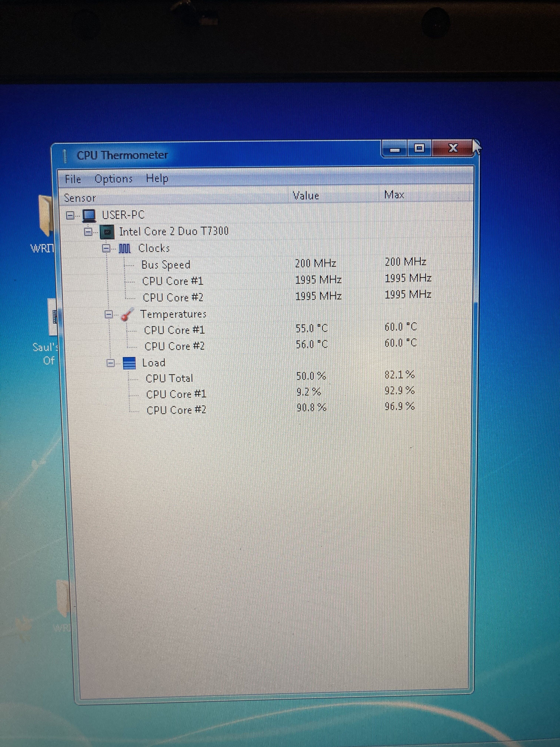Screen dimensions: 560x747
Task: Open the File menu
Action: (x=73, y=179)
